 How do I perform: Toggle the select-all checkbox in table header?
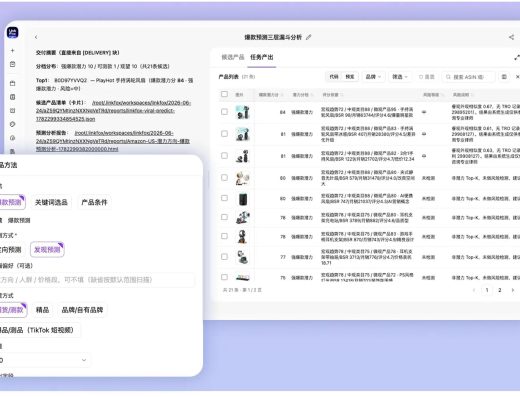pos(224,94)
